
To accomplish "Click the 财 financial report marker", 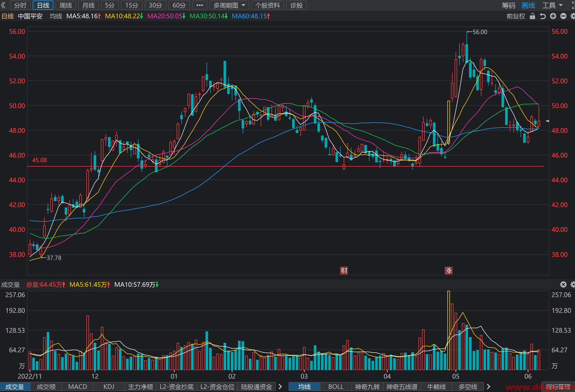I will click(344, 271).
